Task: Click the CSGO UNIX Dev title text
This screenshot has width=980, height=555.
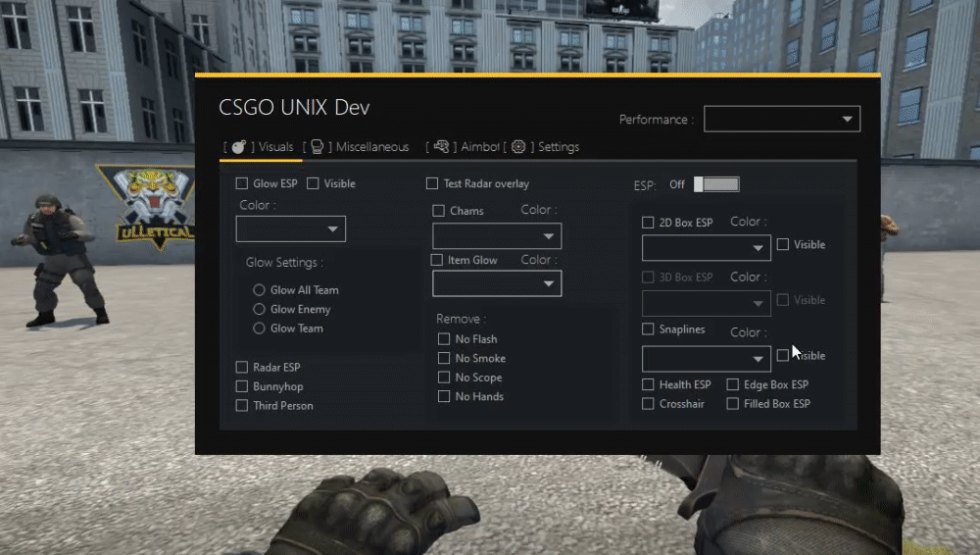Action: [x=294, y=108]
